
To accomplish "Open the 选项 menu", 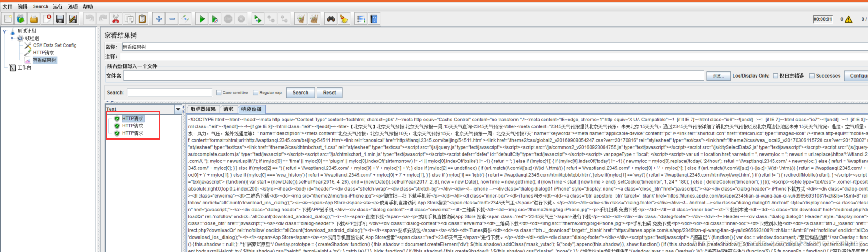I will (x=73, y=6).
